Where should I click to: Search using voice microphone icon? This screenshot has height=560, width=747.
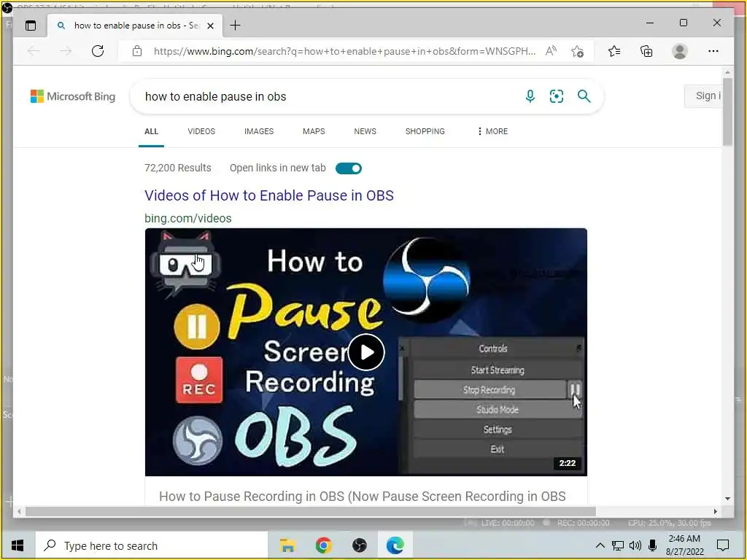point(530,96)
